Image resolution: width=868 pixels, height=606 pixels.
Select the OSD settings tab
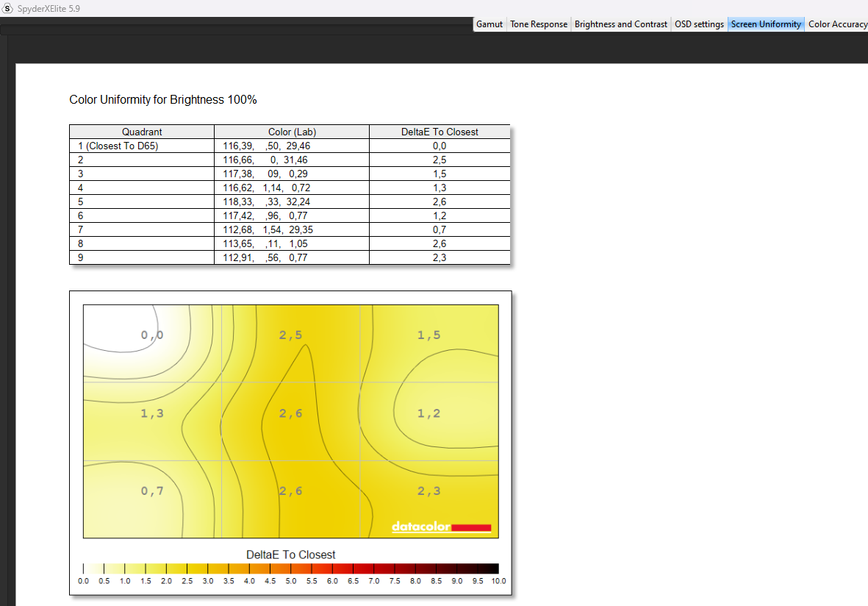coord(699,24)
